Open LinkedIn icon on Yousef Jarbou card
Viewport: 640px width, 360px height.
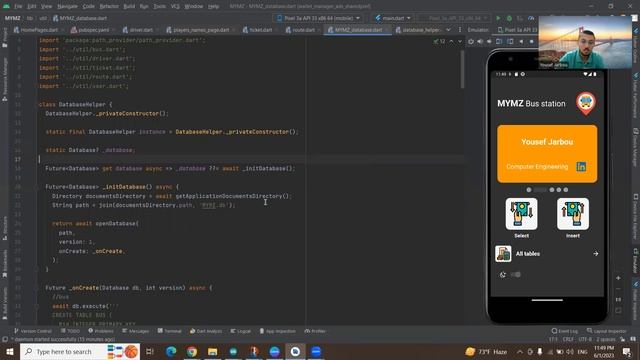(x=581, y=167)
